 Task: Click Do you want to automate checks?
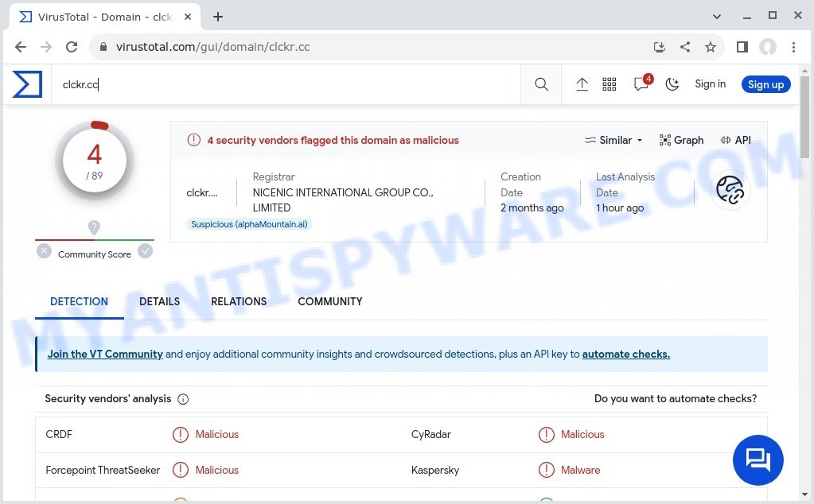[x=676, y=399]
